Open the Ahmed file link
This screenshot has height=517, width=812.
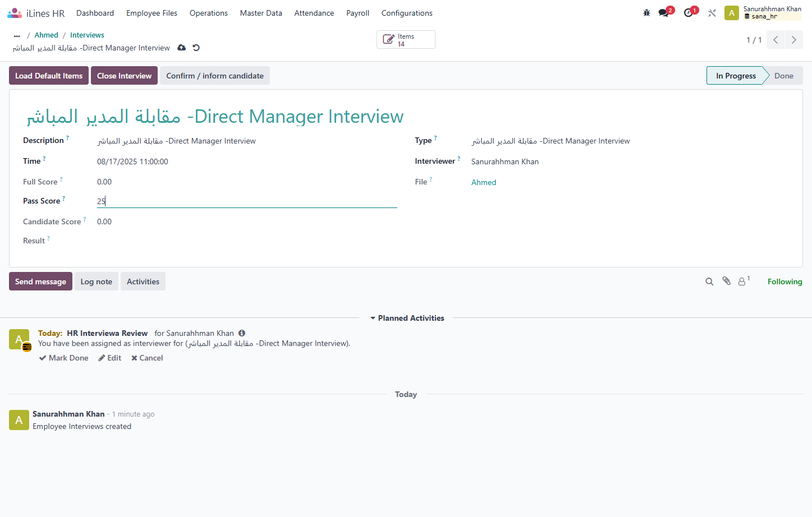point(484,182)
